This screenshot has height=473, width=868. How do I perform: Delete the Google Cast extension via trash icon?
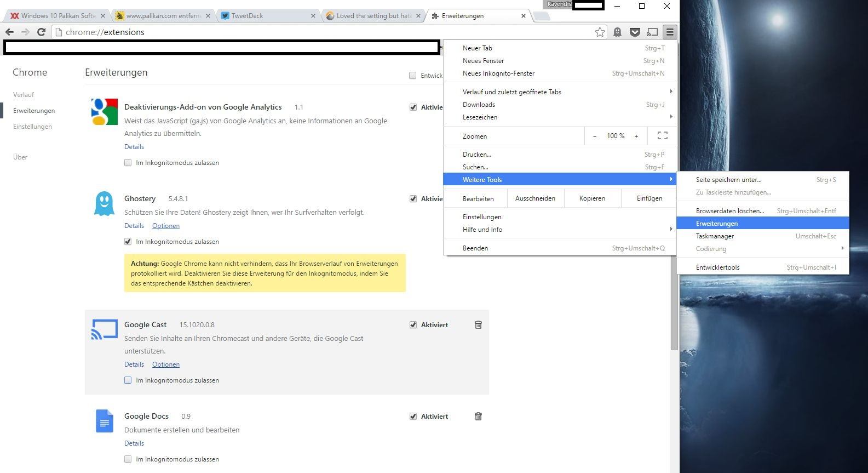click(x=478, y=324)
